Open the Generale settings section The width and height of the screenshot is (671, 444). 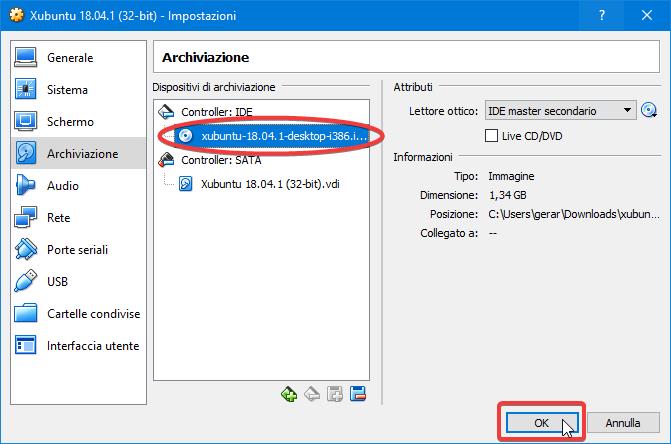click(78, 58)
